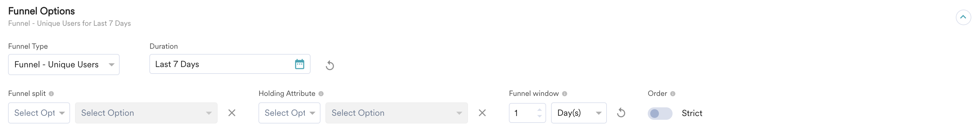Image resolution: width=980 pixels, height=139 pixels.
Task: Show the Order info tooltip
Action: pos(673,94)
